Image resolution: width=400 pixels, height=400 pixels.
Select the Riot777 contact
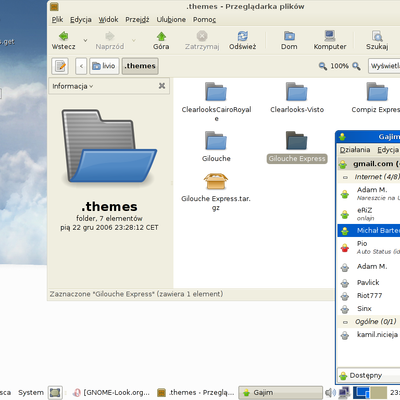[369, 295]
